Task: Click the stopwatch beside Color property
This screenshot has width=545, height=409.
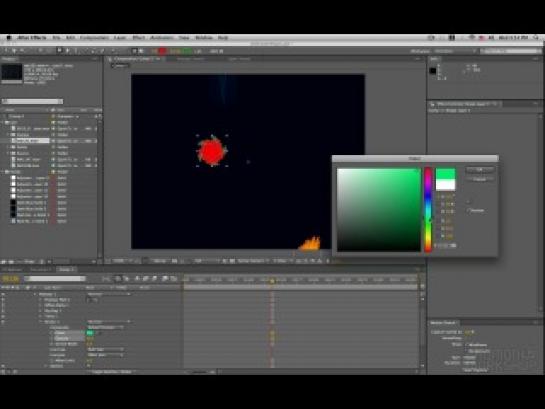Action: tap(52, 333)
